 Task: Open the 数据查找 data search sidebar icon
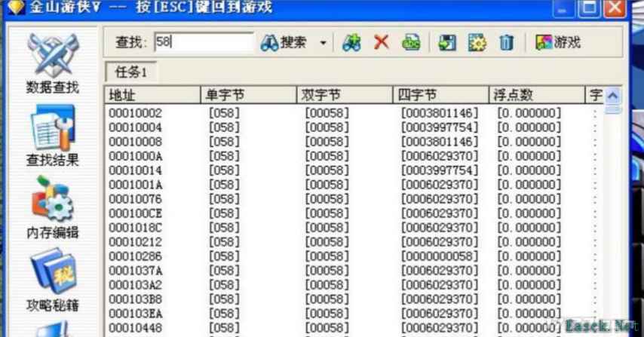(53, 63)
